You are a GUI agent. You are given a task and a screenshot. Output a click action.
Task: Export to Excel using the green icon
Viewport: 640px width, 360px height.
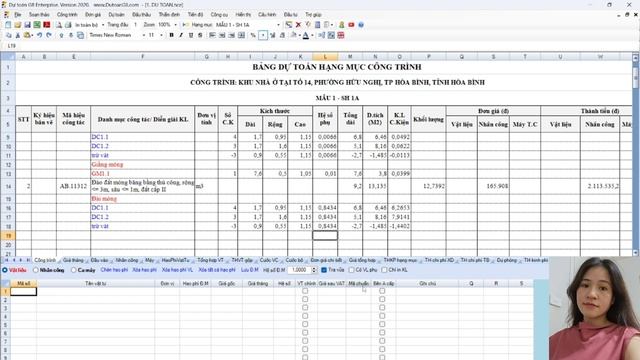37,25
